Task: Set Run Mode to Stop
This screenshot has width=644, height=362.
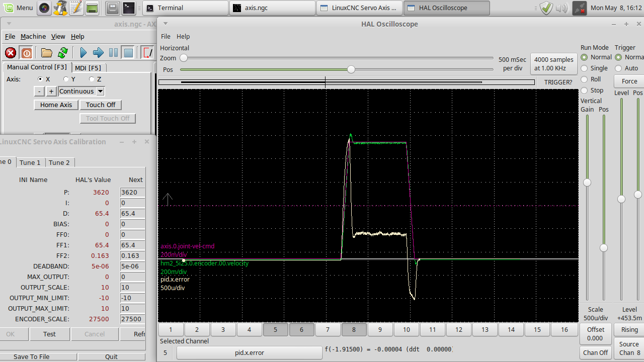Action: (x=584, y=90)
